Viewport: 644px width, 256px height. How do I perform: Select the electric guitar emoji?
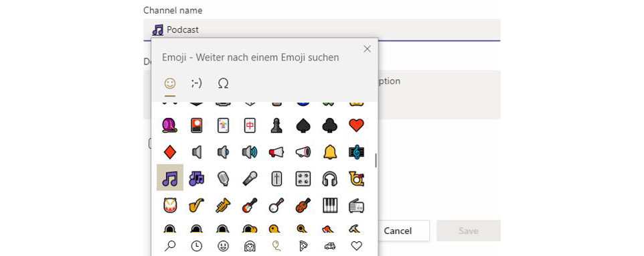pyautogui.click(x=250, y=206)
